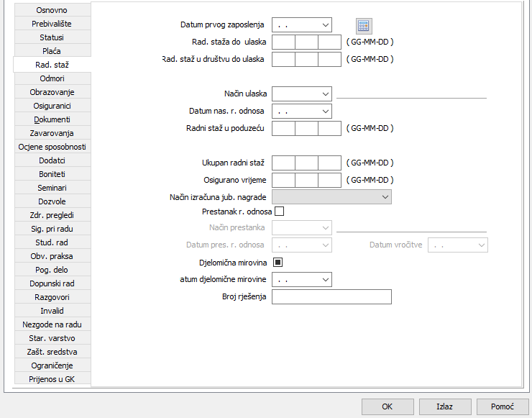Open the Datum nas. r. odnosa dropdown
Screen dimensions: 532x418
tap(326, 112)
